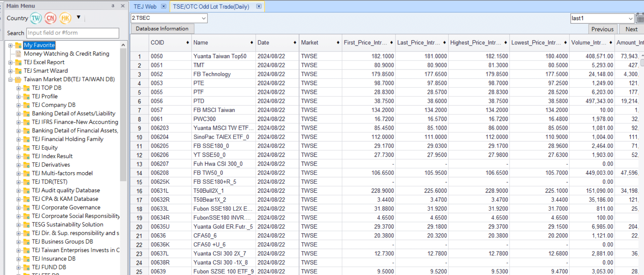
Task: Open the 2.TSEC combo box
Action: (204, 18)
